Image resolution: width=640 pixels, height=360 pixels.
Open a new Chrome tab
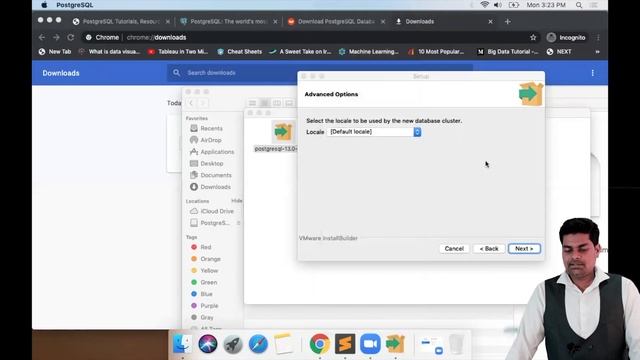[x=507, y=22]
